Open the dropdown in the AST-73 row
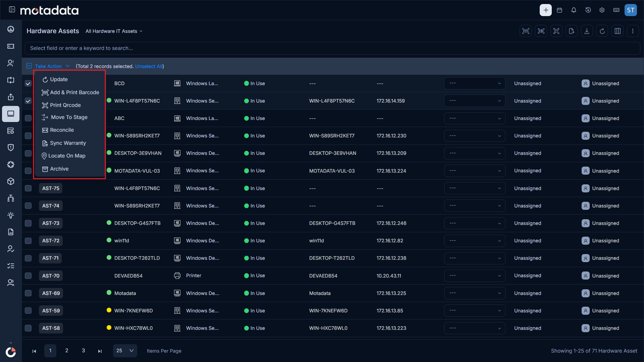 [x=475, y=223]
